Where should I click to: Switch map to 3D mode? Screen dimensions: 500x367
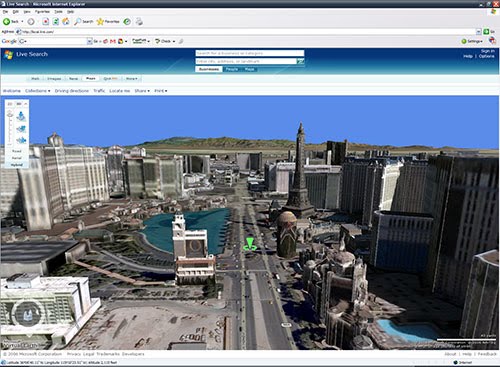[x=19, y=104]
